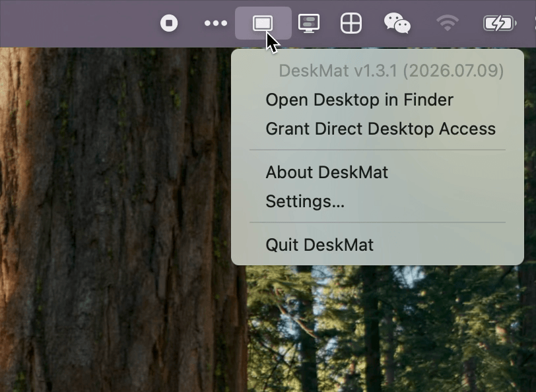
Task: Show battery charging status
Action: [x=500, y=23]
